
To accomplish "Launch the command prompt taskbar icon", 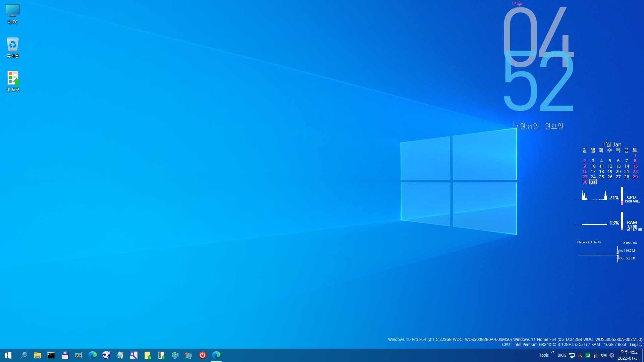I will (51, 355).
